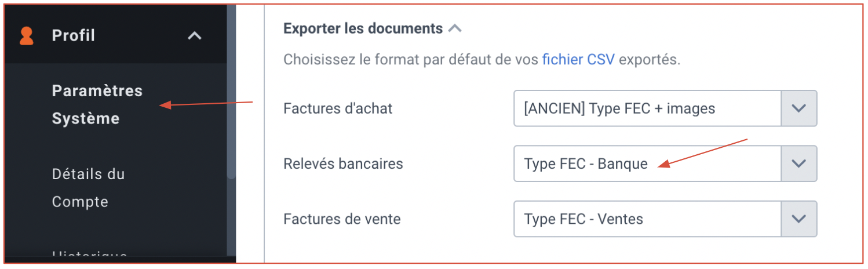868x269 pixels.
Task: Collapse the Profil menu with its chevron
Action: 195,36
